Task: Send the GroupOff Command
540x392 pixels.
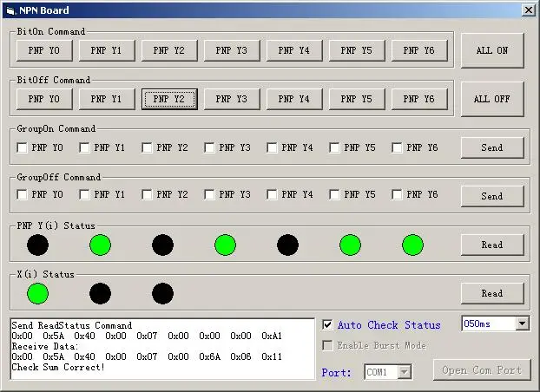Action: click(492, 196)
